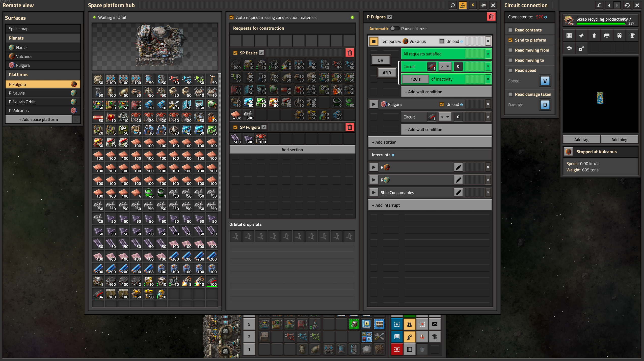This screenshot has width=644, height=361.
Task: Delete the SP Fulgora request section
Action: 350,127
